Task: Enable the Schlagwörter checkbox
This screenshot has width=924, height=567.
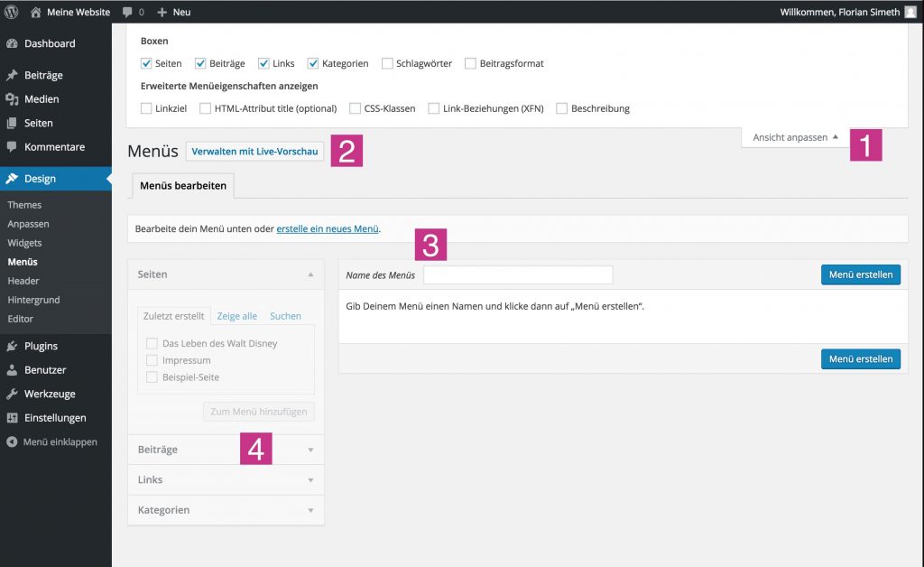Action: (388, 63)
